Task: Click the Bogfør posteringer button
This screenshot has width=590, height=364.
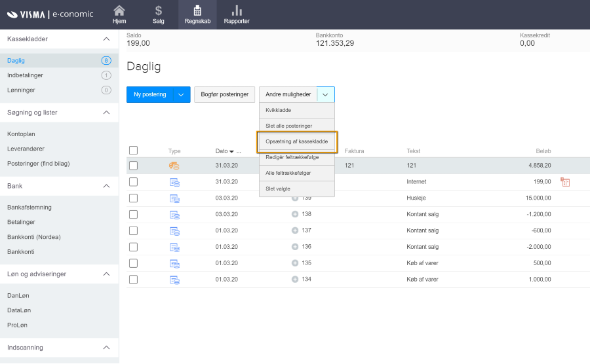Action: [x=225, y=95]
